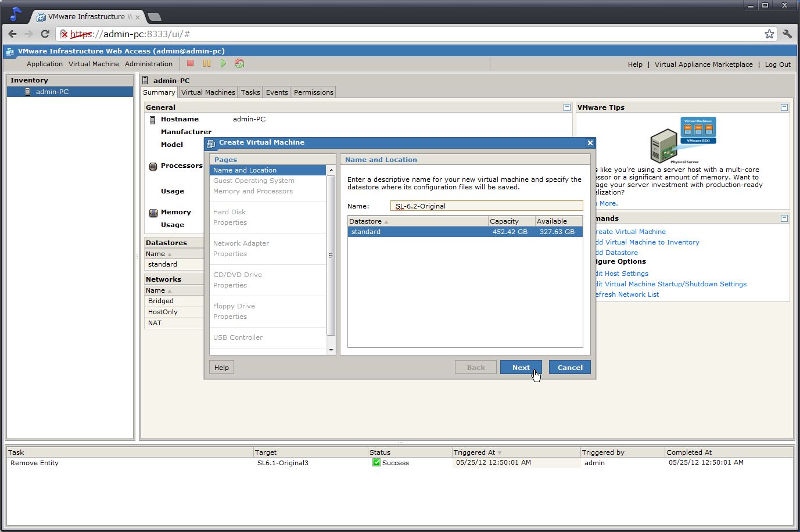Click the Name input field
This screenshot has height=532, width=800.
(x=487, y=206)
